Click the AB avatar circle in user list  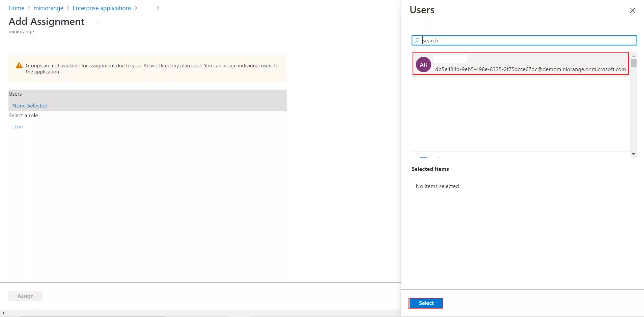[x=424, y=65]
